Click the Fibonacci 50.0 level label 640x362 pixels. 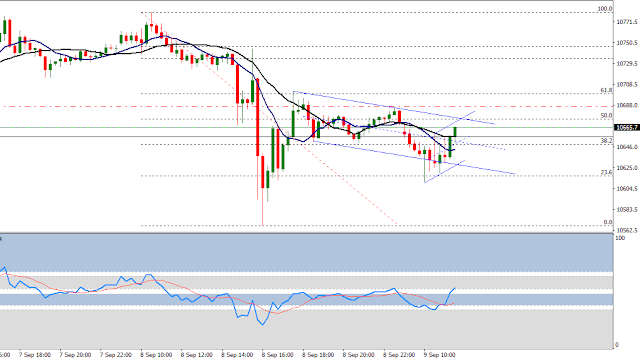[x=607, y=116]
